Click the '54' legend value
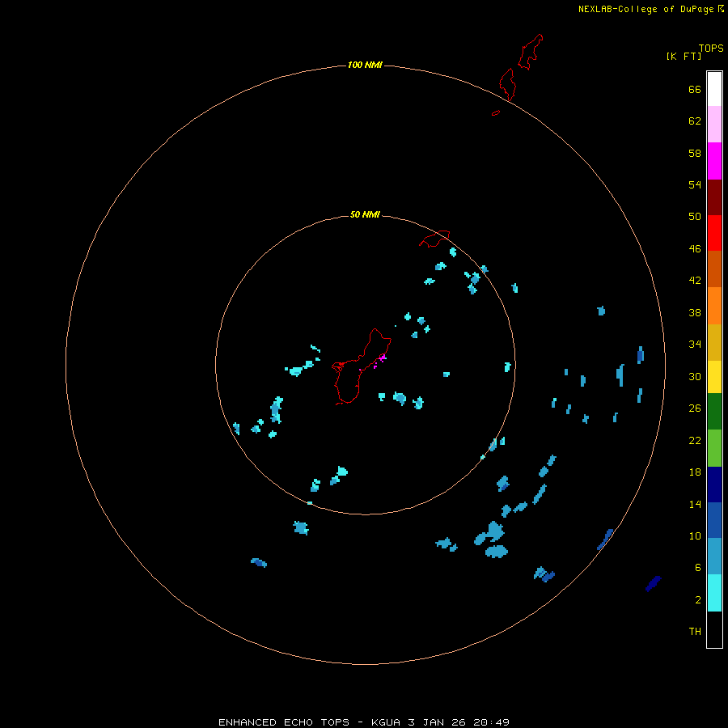Viewport: 728px width, 728px height. tap(695, 184)
